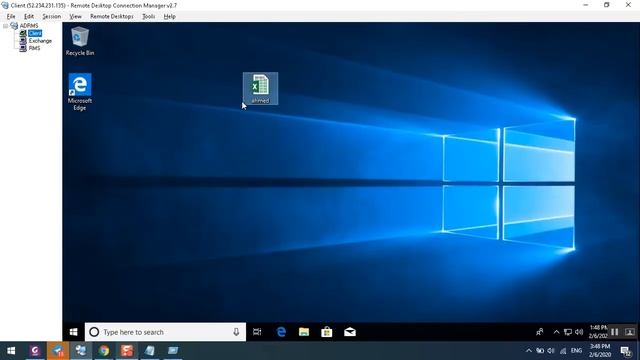
Task: Select the Microsoft Edge desktop shortcut
Action: coord(80,92)
